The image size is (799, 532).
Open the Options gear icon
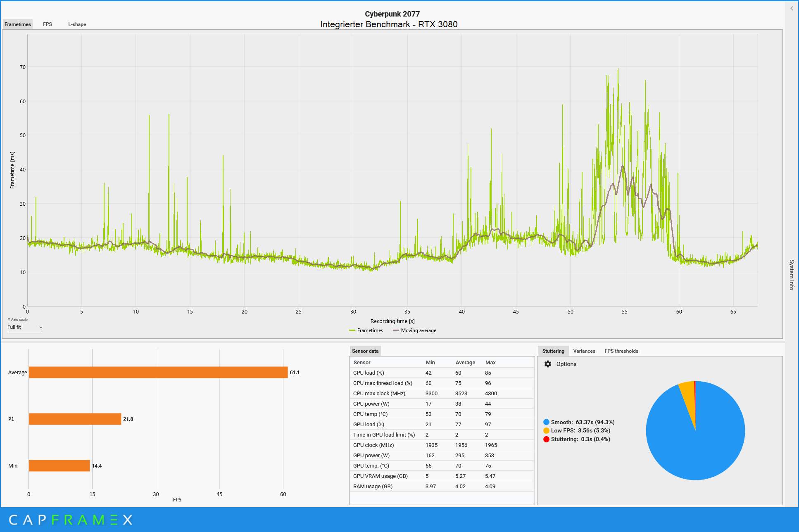click(548, 364)
